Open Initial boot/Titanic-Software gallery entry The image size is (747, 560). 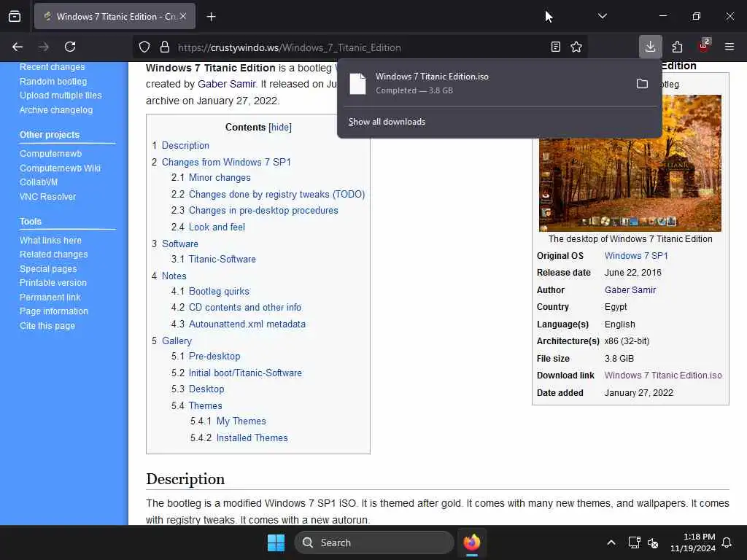click(237, 373)
